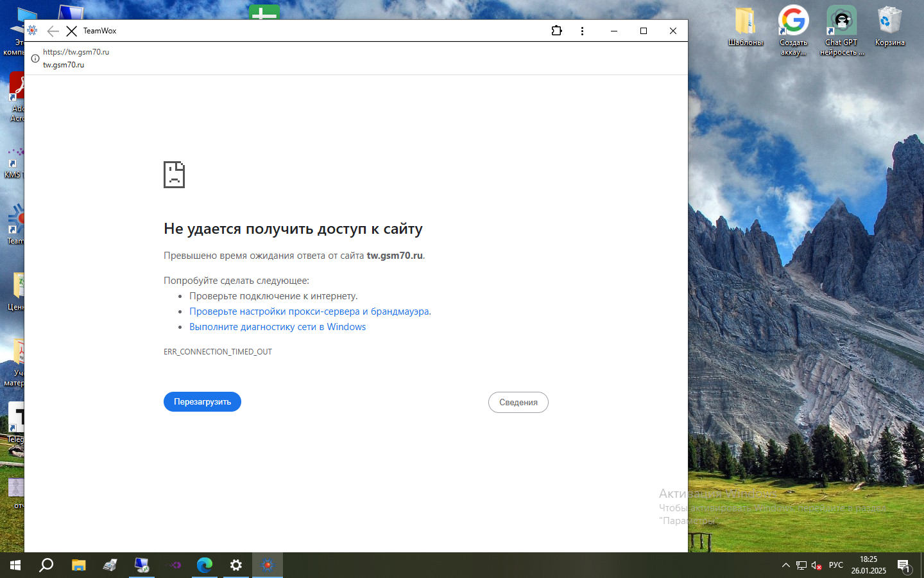924x578 pixels.
Task: Open the three-dot menu in title bar
Action: 582,31
